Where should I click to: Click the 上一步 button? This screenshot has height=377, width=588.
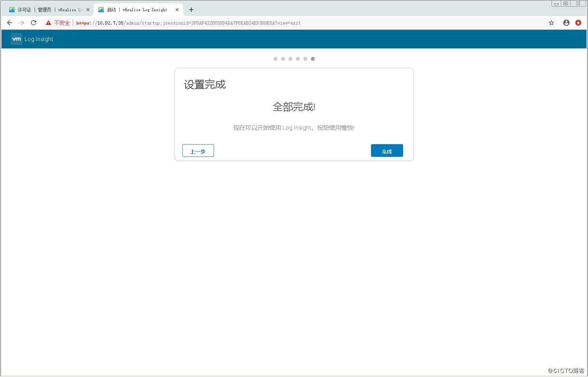198,151
